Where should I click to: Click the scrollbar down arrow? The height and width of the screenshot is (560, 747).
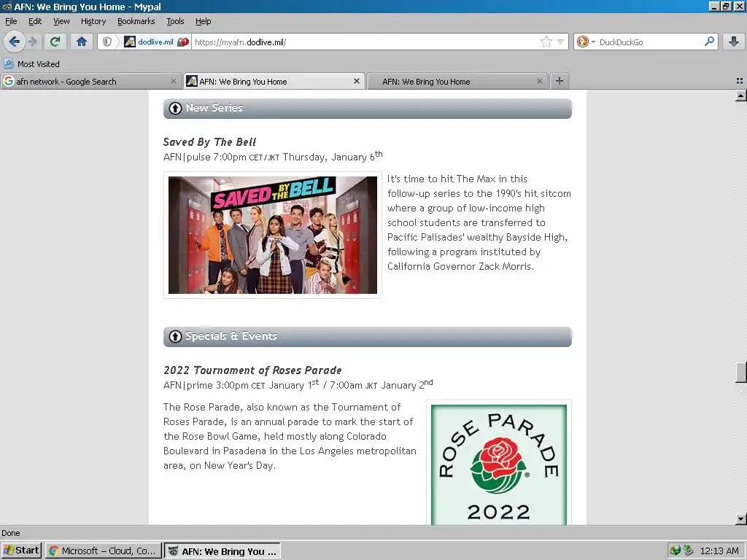pos(741,519)
